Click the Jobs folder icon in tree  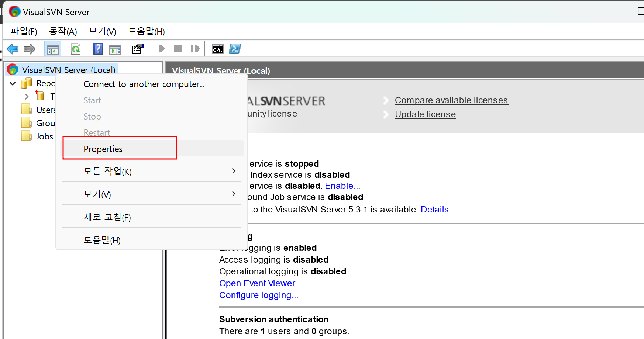(x=27, y=136)
